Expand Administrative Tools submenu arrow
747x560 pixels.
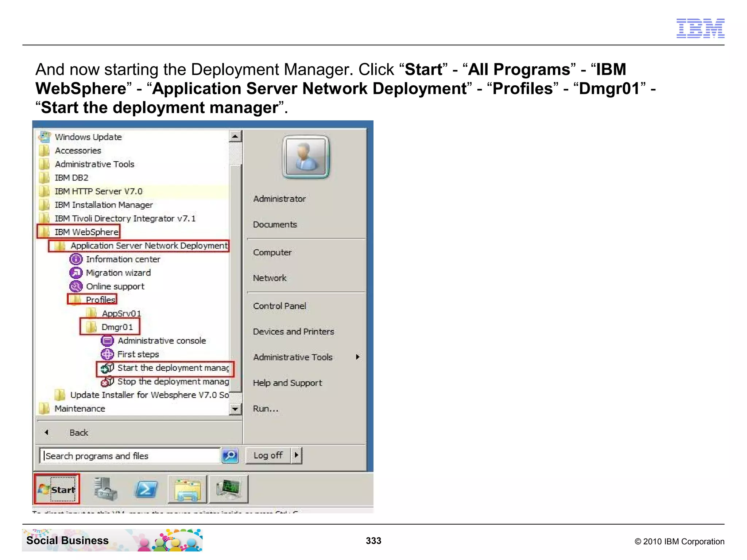[358, 357]
